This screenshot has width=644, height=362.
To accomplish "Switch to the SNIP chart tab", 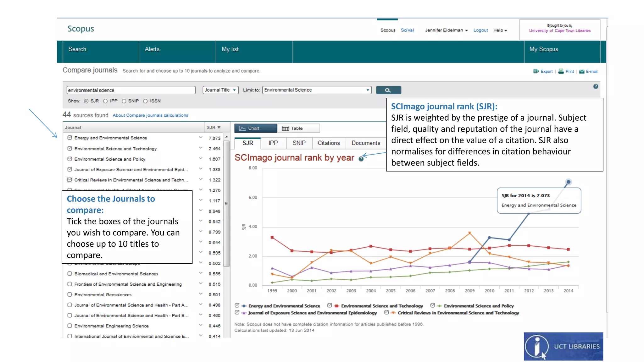I will (x=299, y=143).
